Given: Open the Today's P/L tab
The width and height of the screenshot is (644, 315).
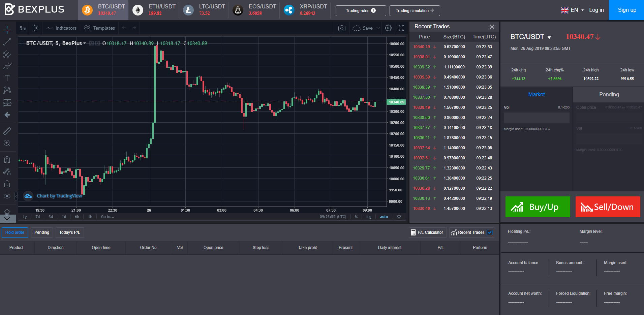Looking at the screenshot, I should (70, 232).
